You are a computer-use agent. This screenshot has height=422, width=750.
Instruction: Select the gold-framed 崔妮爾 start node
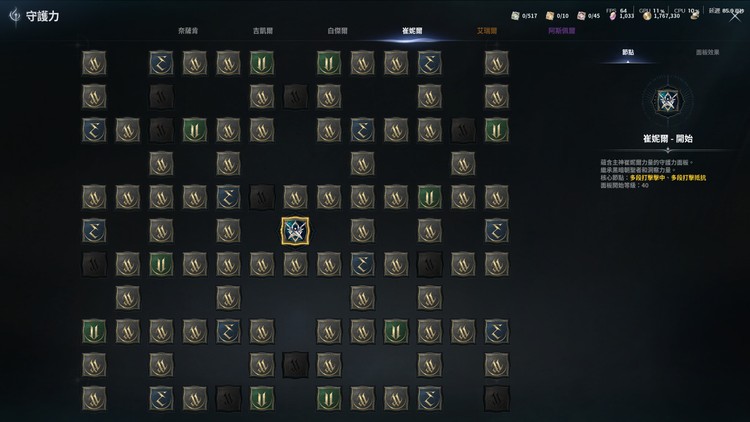coord(295,231)
